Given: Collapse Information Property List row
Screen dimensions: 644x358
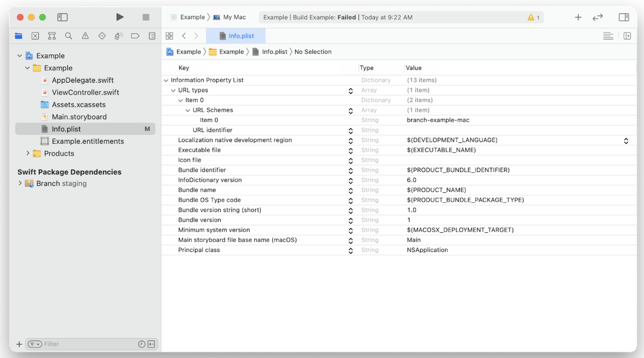Looking at the screenshot, I should pyautogui.click(x=166, y=80).
